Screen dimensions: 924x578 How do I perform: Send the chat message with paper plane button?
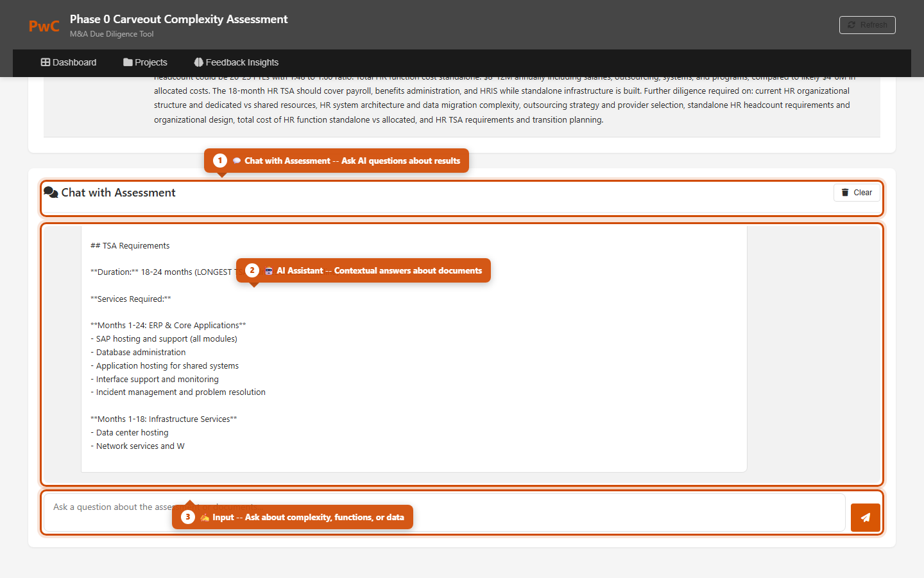tap(865, 518)
